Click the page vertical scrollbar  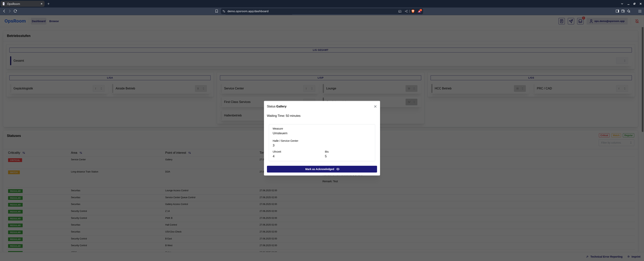(x=642, y=80)
